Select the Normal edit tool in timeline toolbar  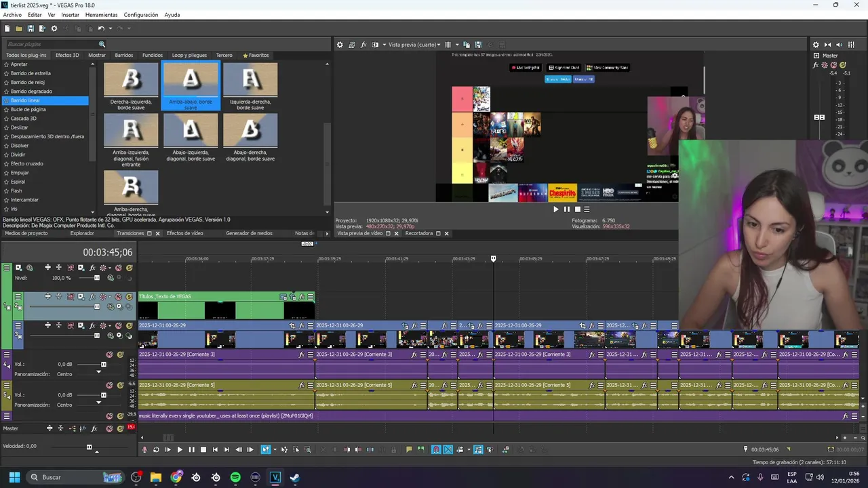click(266, 449)
